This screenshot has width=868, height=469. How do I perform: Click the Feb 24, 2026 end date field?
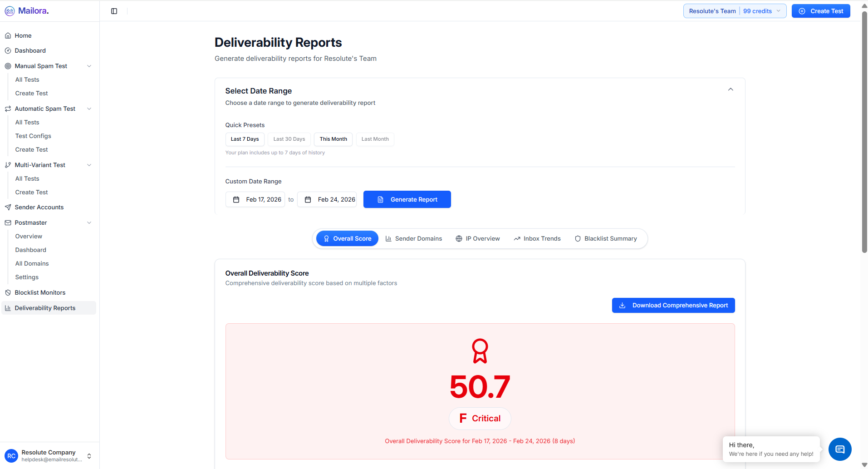(x=327, y=199)
